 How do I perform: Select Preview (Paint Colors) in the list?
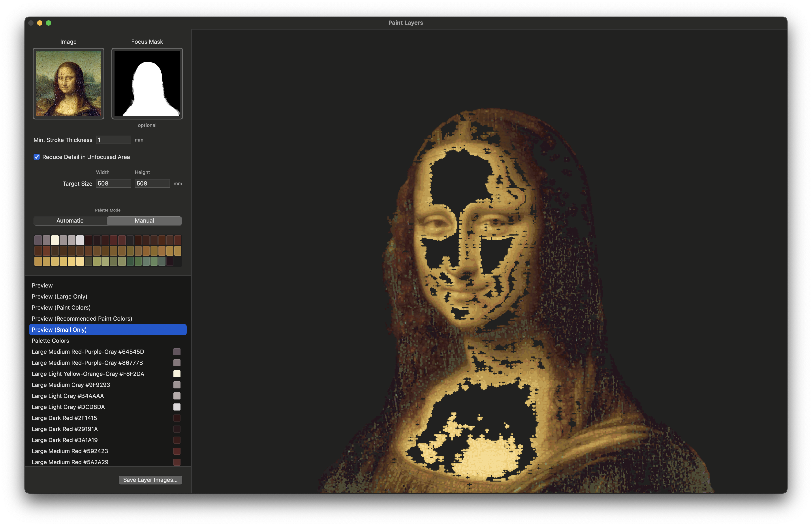[x=61, y=307]
